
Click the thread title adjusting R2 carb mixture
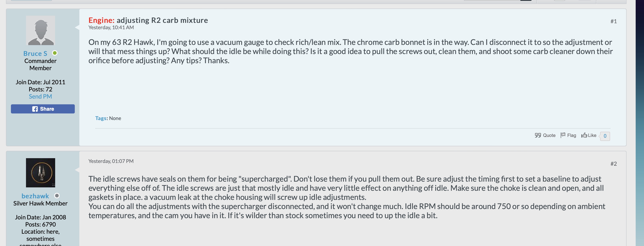click(x=162, y=20)
